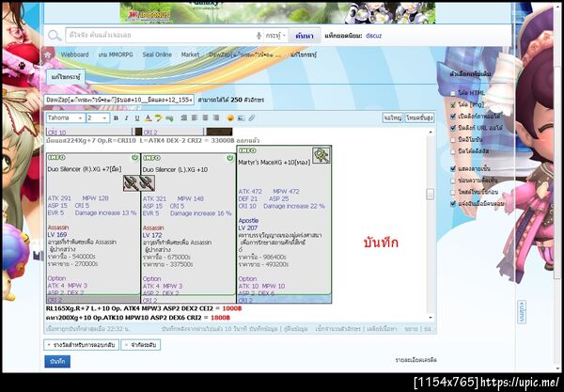Screen dimensions: 564x392
Task: Expand the read permission limit button
Action: point(141,345)
